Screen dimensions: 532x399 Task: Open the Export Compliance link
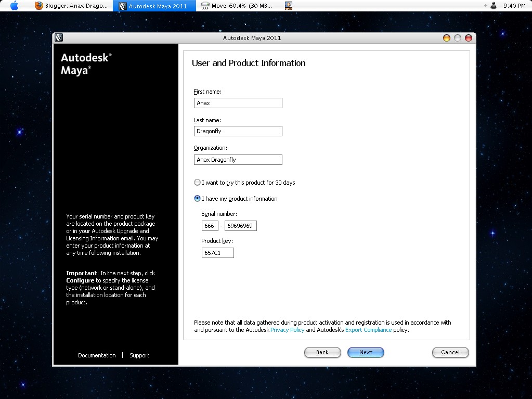point(369,330)
